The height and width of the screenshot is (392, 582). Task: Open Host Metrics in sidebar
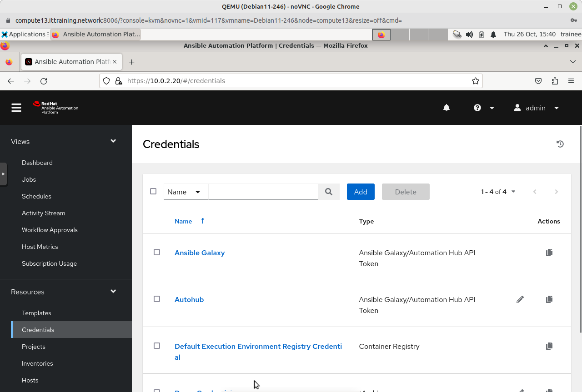[40, 247]
